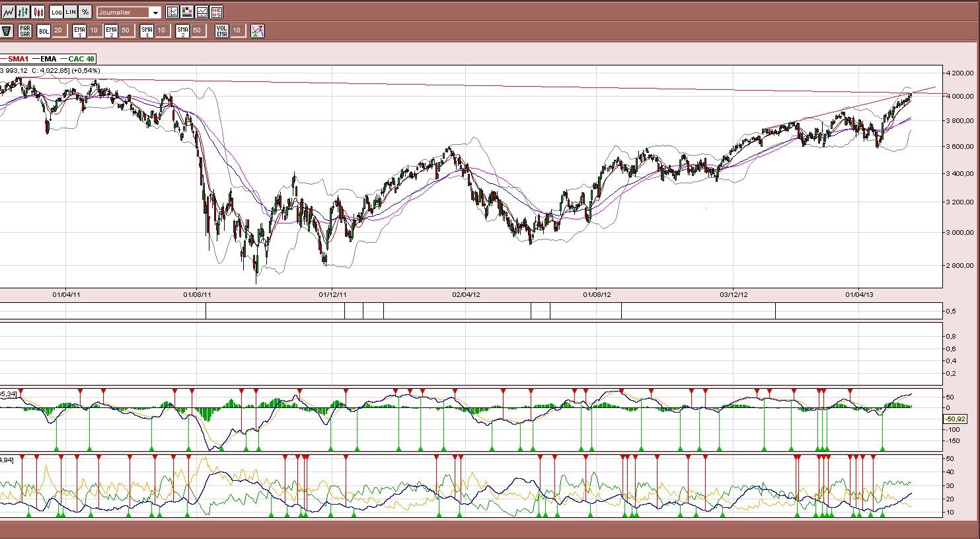The image size is (980, 539).
Task: Toggle the LOG scale button
Action: pos(56,12)
